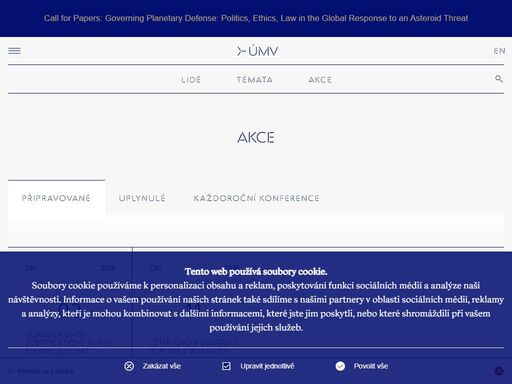Click the AKCE page heading
Screen dimensions: 512x384
click(256, 137)
